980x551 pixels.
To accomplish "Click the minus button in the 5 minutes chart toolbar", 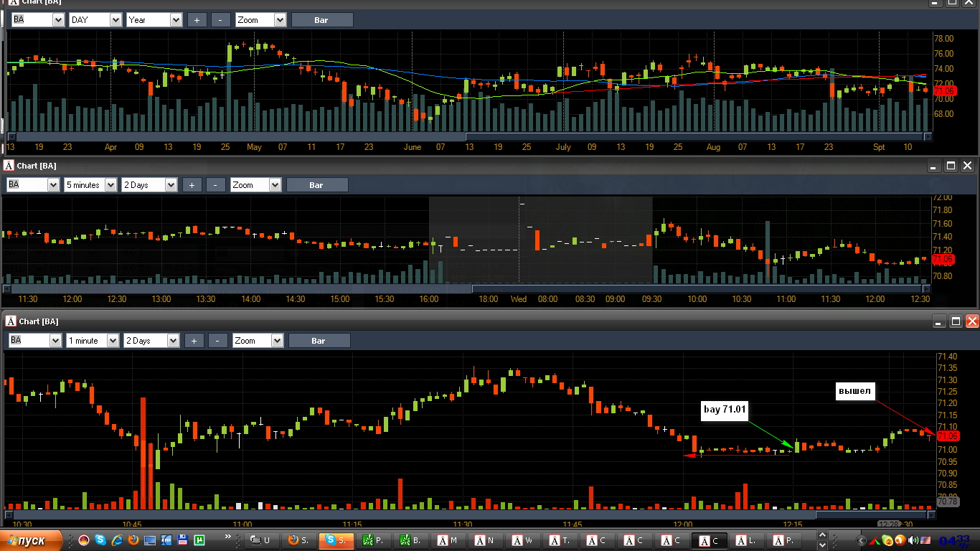I will pos(216,185).
